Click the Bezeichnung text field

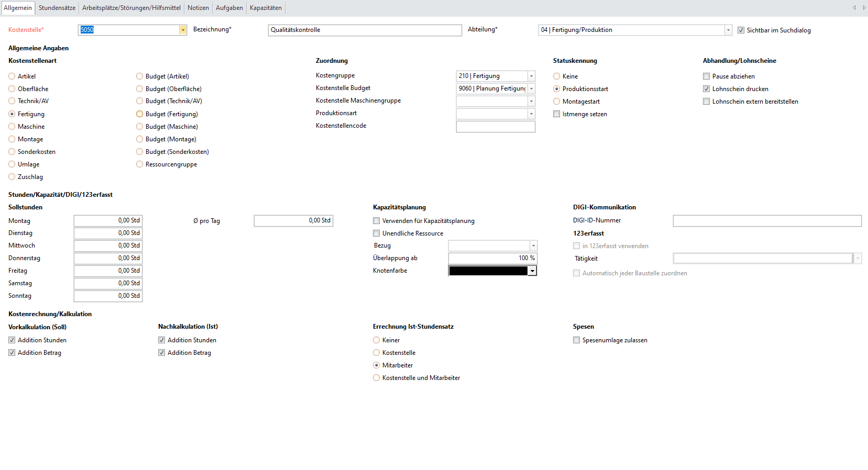pos(365,30)
